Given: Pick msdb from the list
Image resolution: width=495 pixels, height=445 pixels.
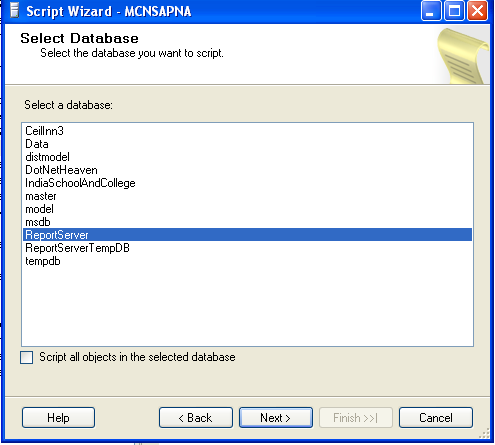Looking at the screenshot, I should coord(247,222).
